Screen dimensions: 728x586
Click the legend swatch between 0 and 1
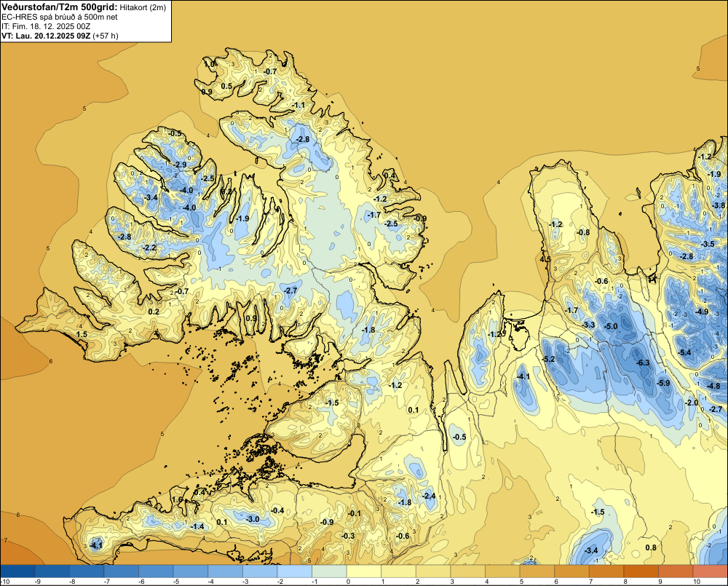click(x=364, y=571)
